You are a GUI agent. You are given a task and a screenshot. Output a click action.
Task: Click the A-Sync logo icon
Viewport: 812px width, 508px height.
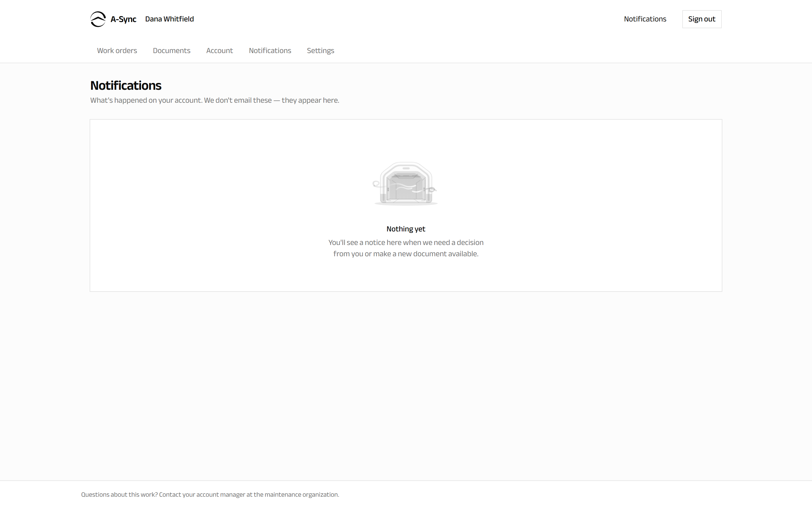coord(98,19)
